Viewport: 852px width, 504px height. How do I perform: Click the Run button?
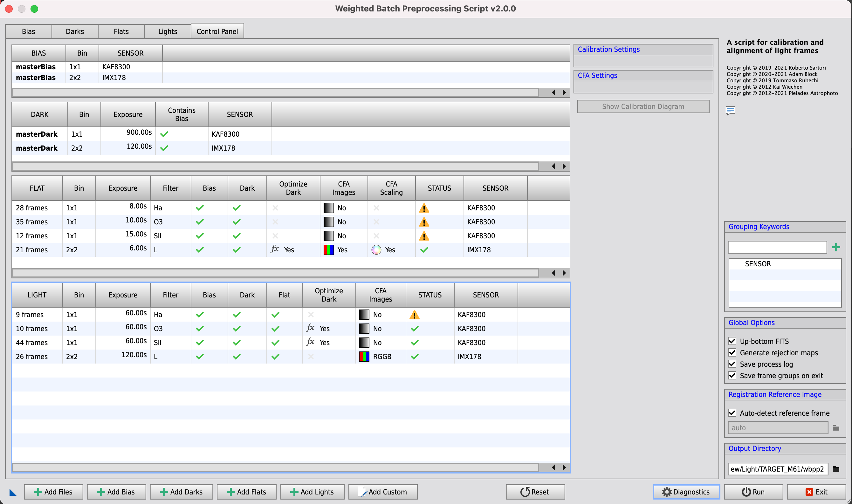click(753, 492)
